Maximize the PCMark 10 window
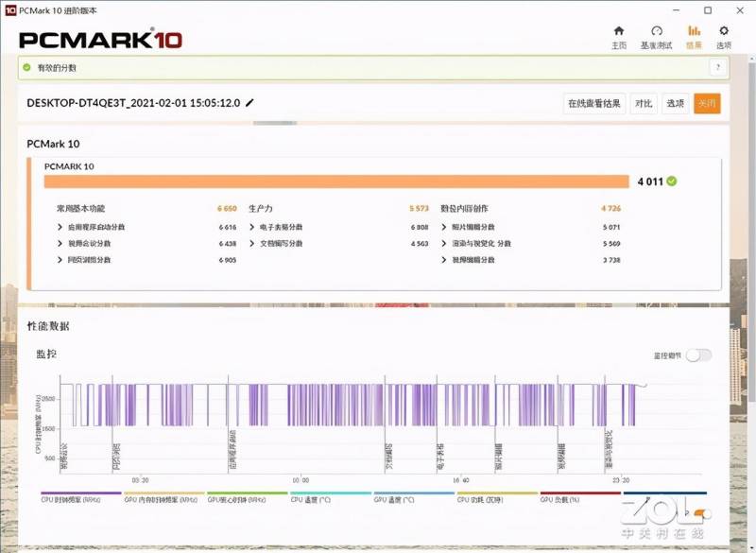The image size is (756, 553). click(x=708, y=10)
